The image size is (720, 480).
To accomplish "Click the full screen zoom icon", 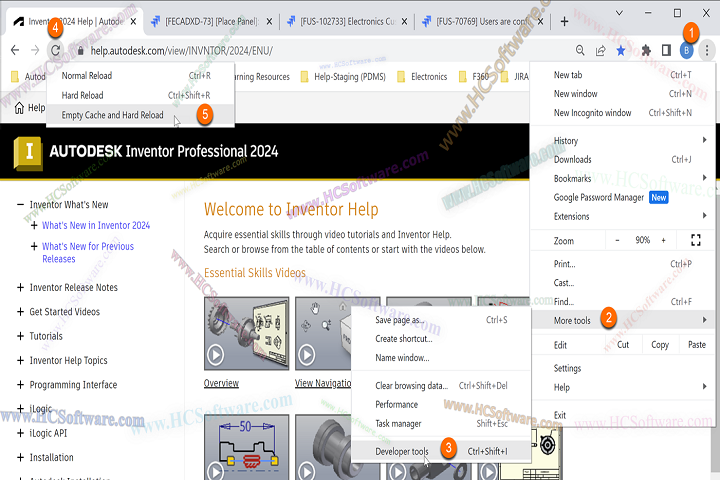I will click(x=696, y=240).
